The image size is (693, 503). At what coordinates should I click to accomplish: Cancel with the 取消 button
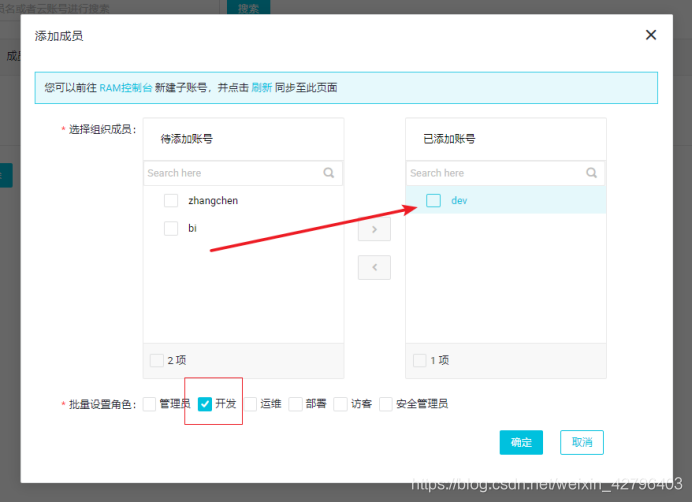(x=582, y=442)
